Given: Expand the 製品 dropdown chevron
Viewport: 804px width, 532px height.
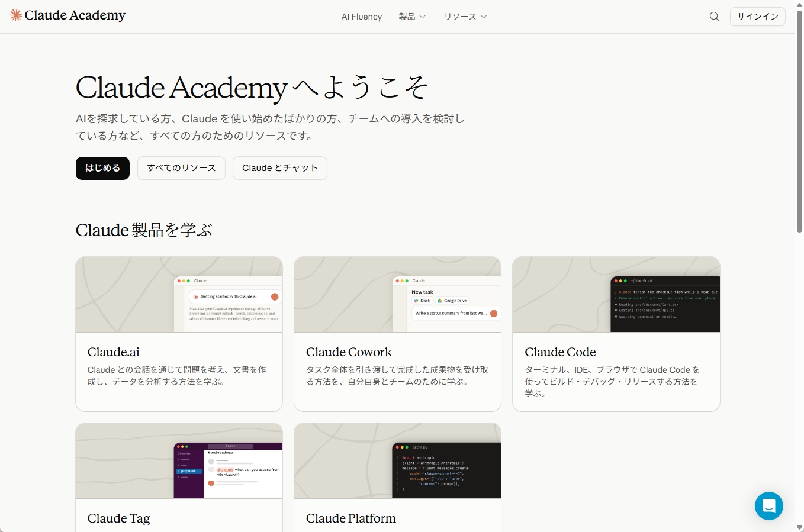Looking at the screenshot, I should pyautogui.click(x=422, y=17).
